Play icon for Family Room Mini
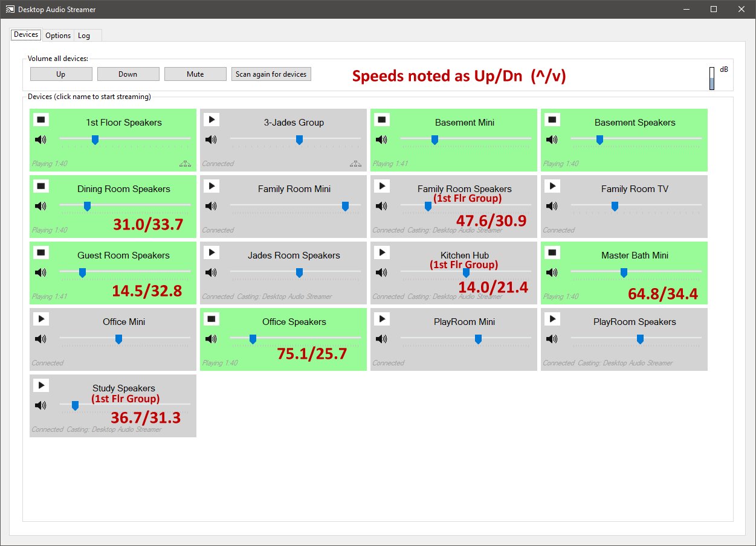The width and height of the screenshot is (756, 546). click(212, 186)
